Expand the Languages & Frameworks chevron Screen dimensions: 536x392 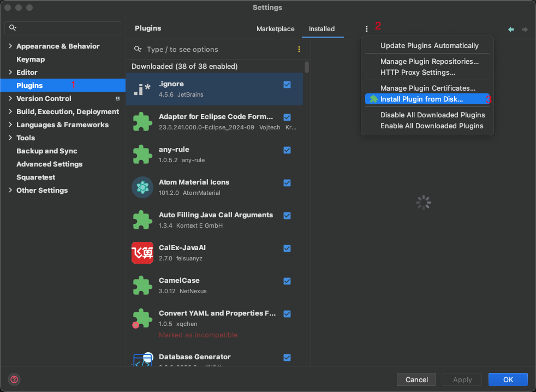click(10, 124)
